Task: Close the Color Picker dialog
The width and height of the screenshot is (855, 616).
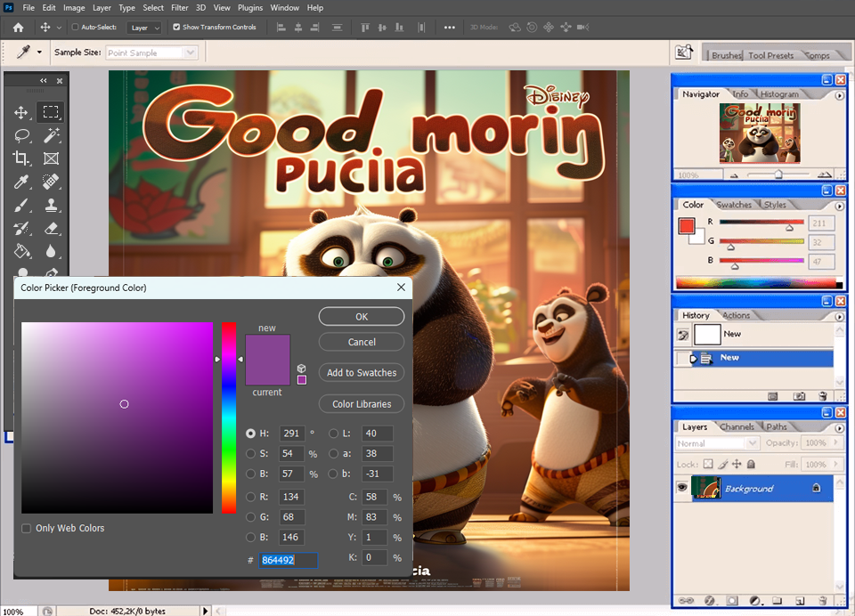Action: 401,288
